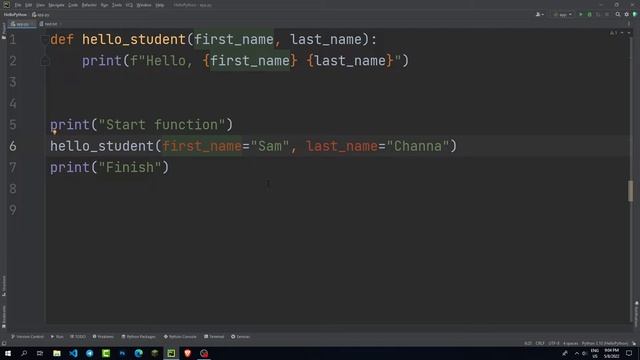The height and width of the screenshot is (360, 640).
Task: Click the "Channa" string argument
Action: tap(418, 146)
